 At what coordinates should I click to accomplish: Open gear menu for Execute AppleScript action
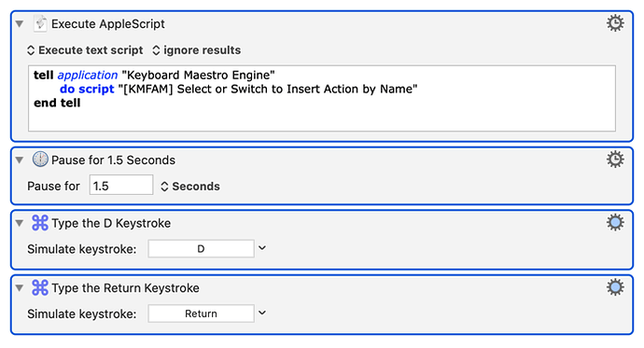pos(615,23)
